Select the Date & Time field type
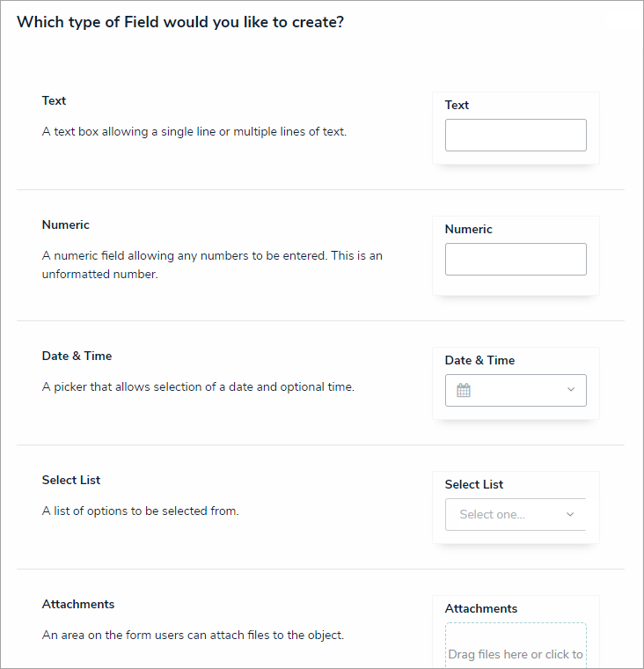The image size is (644, 669). click(77, 356)
